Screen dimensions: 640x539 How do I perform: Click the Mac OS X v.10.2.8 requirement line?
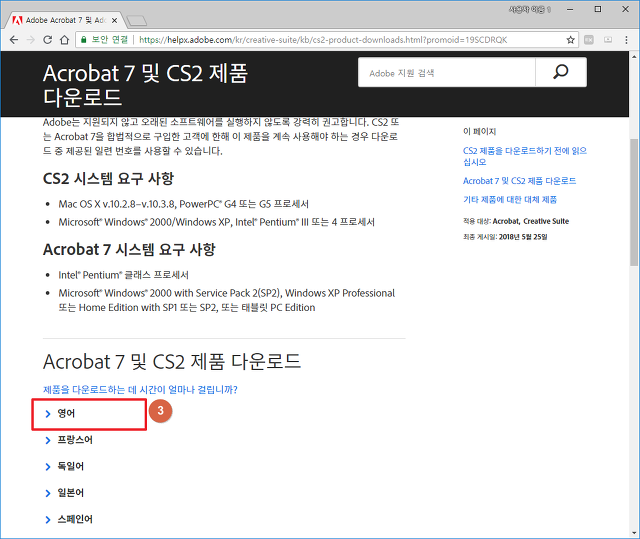pos(184,204)
